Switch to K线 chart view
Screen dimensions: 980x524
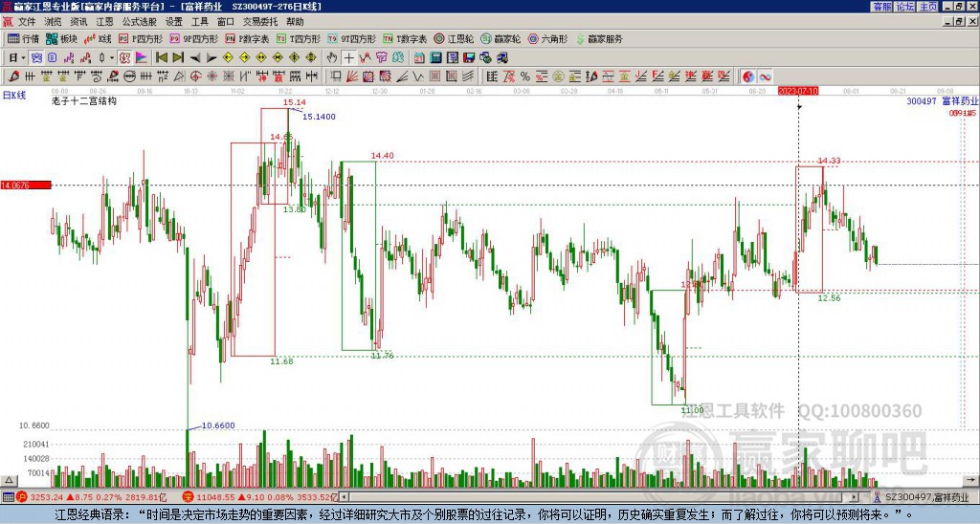coord(98,38)
